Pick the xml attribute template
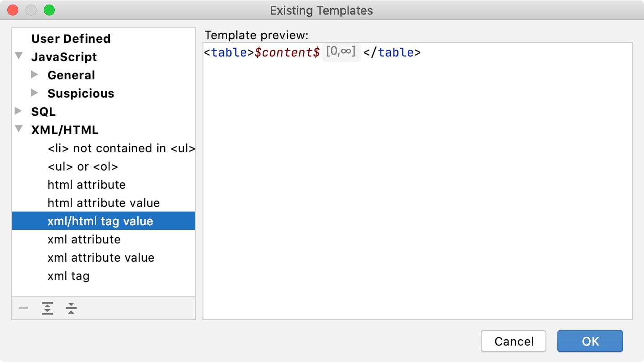This screenshot has height=362, width=644. pyautogui.click(x=84, y=239)
